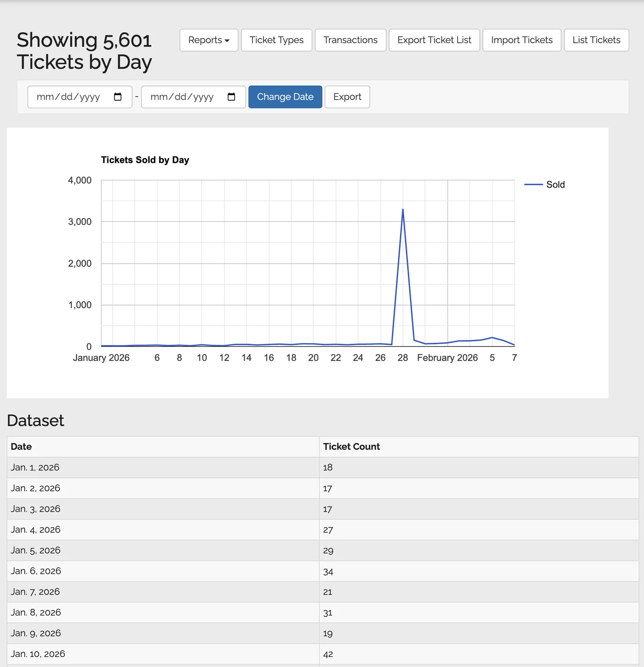Image resolution: width=644 pixels, height=667 pixels.
Task: Click the Ticket Types button
Action: click(276, 40)
